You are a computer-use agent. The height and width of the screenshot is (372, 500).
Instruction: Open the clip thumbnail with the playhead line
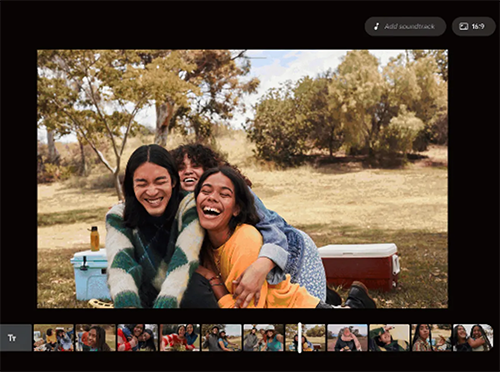(305, 338)
